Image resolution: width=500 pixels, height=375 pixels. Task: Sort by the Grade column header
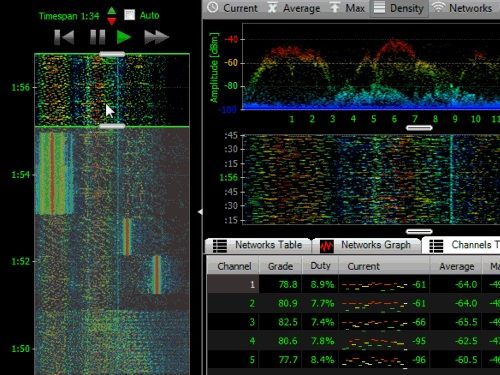click(280, 266)
